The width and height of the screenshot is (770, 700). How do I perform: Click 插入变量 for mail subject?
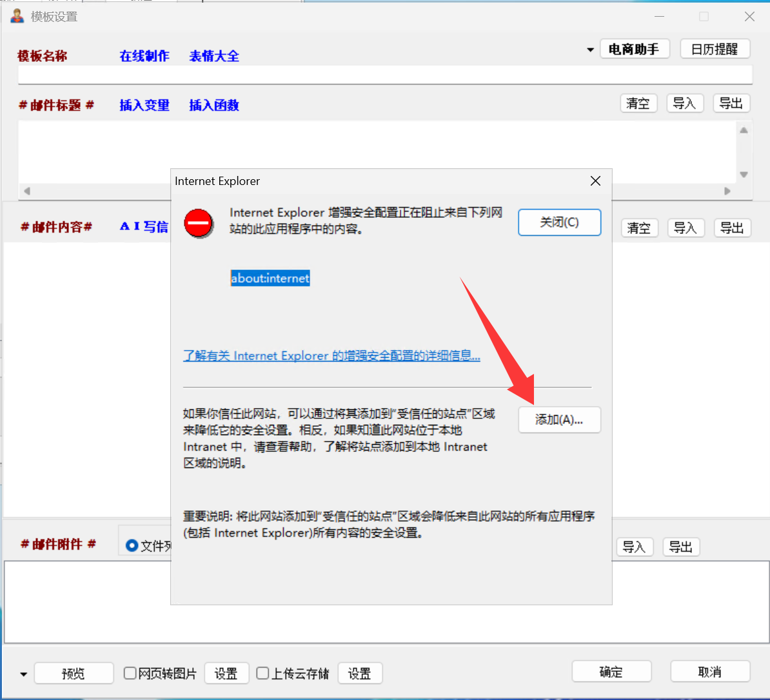click(x=144, y=105)
